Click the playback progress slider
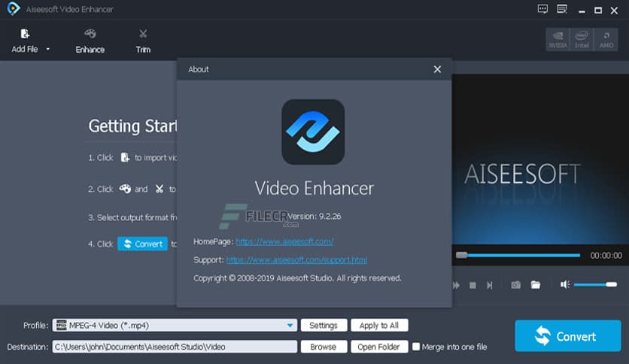Screen dimensions: 629x364 click(x=518, y=256)
